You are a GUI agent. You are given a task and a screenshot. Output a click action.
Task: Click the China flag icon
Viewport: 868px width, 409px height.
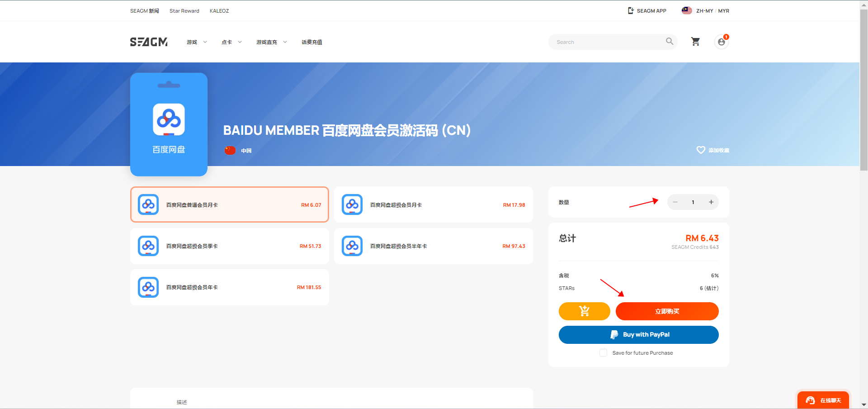tap(230, 150)
